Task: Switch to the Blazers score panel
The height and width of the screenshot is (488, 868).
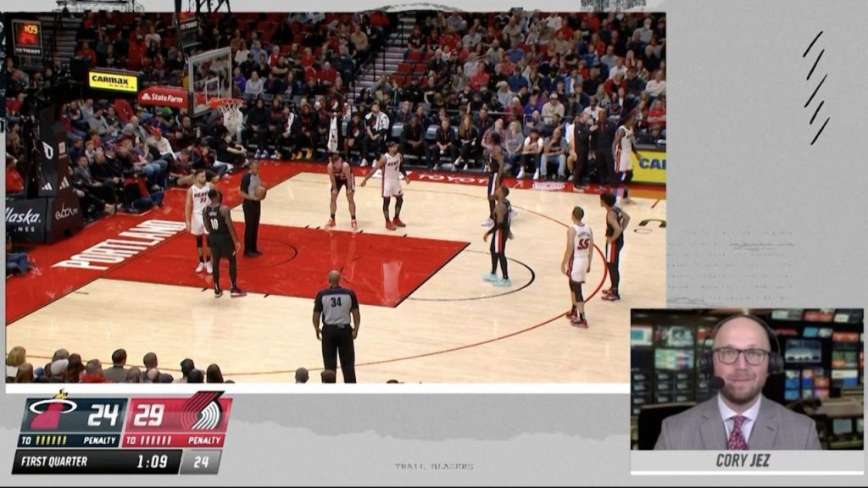Action: tap(161, 414)
